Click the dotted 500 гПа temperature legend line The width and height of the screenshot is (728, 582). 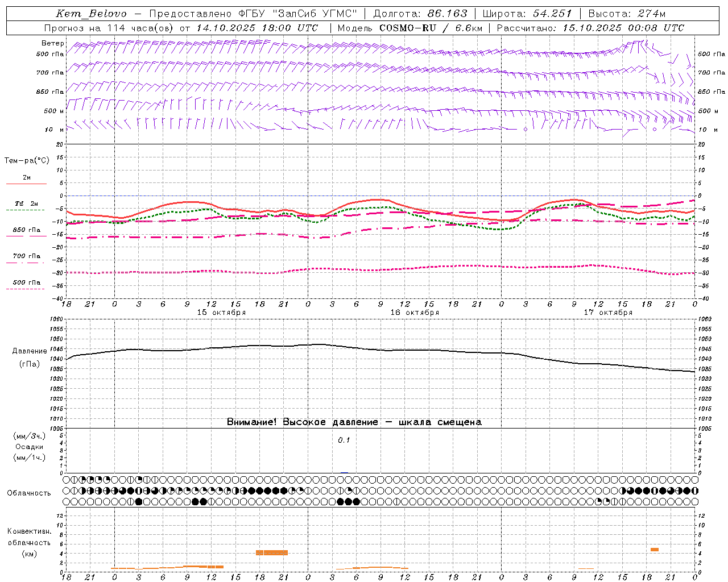[x=25, y=289]
